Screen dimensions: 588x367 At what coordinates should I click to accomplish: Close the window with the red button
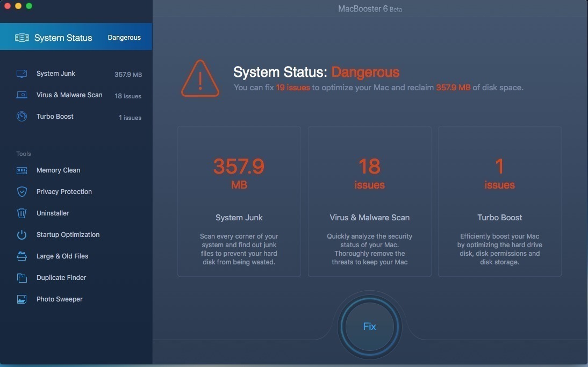[x=7, y=6]
